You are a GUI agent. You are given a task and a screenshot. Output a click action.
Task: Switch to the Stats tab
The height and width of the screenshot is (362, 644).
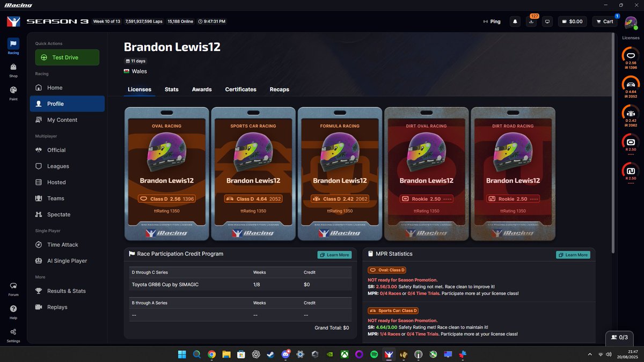172,90
